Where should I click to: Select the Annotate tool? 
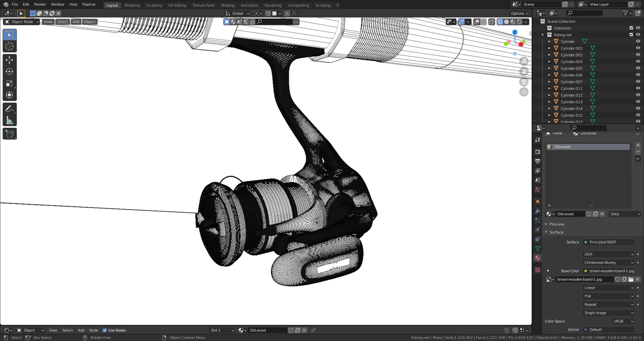click(9, 108)
